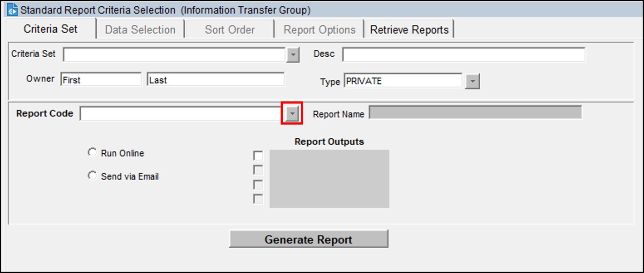Select the Send via Email option
Screen dimensions: 644x273
click(92, 176)
